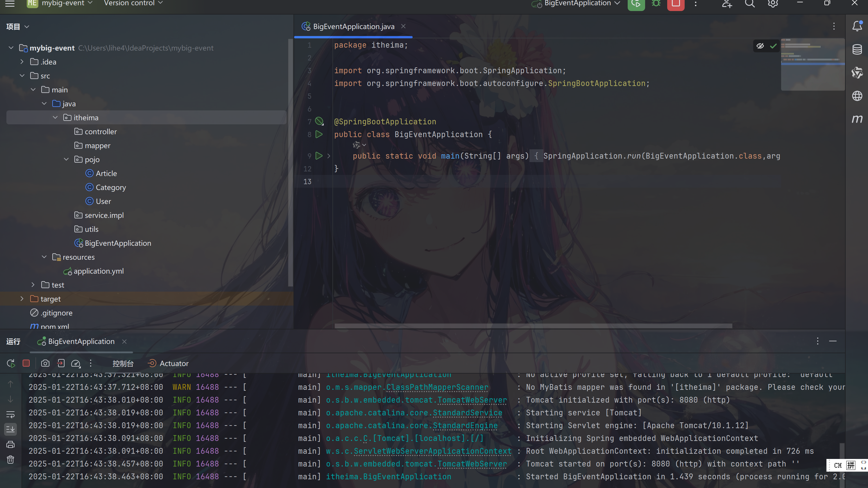Expand the target folder
This screenshot has height=488, width=868.
[22, 299]
